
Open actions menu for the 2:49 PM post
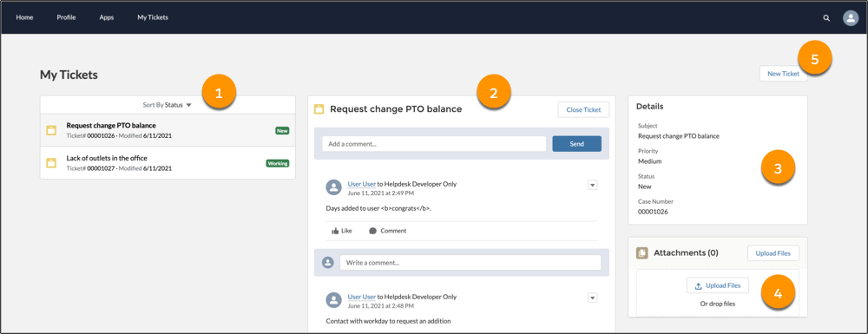592,185
